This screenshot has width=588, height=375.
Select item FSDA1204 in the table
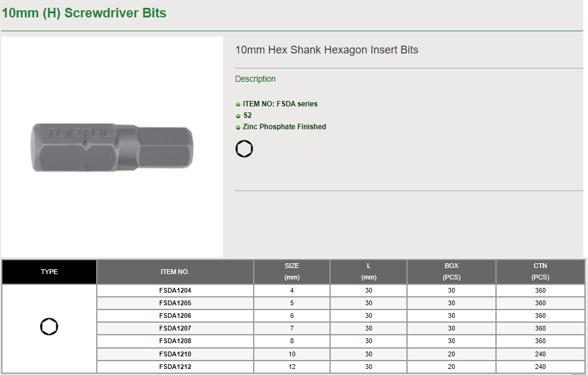pos(175,290)
